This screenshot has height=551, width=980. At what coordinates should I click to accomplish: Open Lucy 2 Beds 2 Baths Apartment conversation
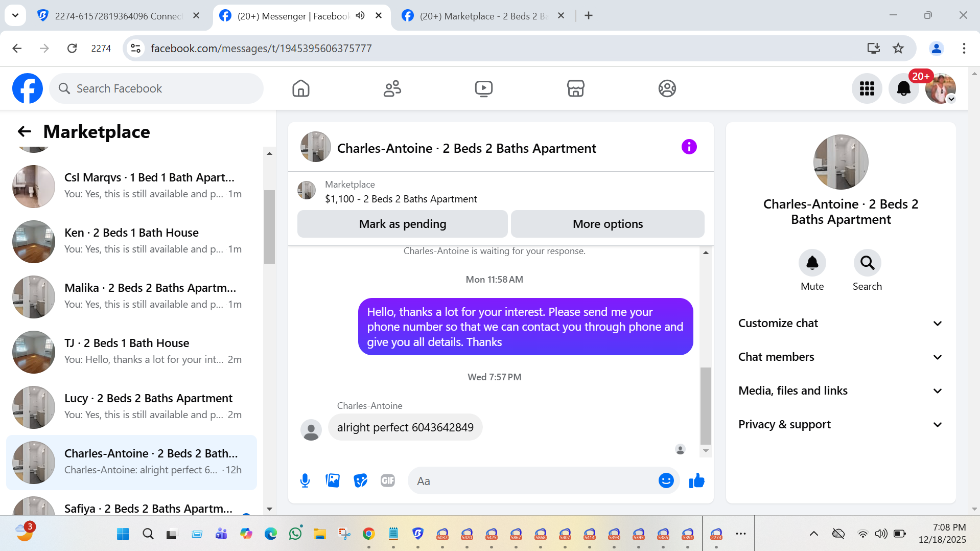pos(131,407)
